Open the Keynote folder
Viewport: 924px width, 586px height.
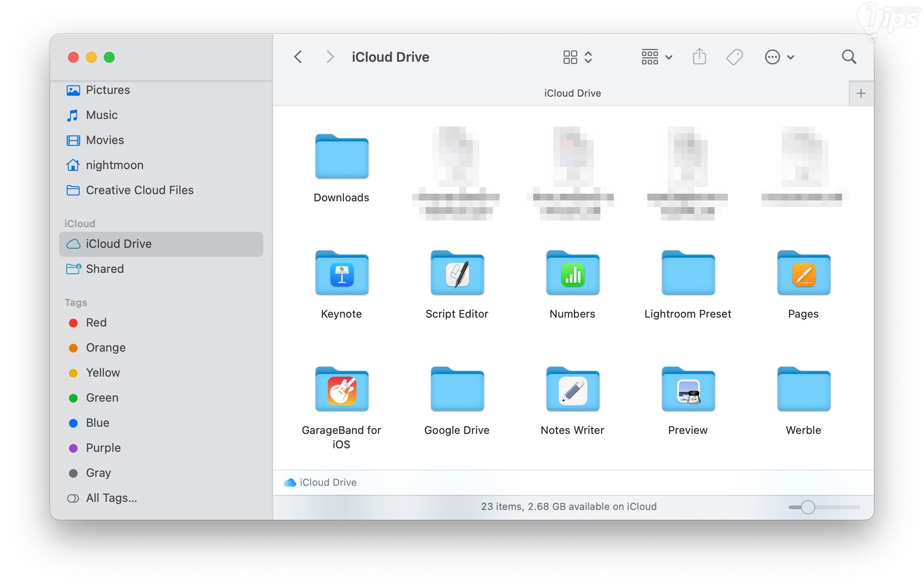342,273
